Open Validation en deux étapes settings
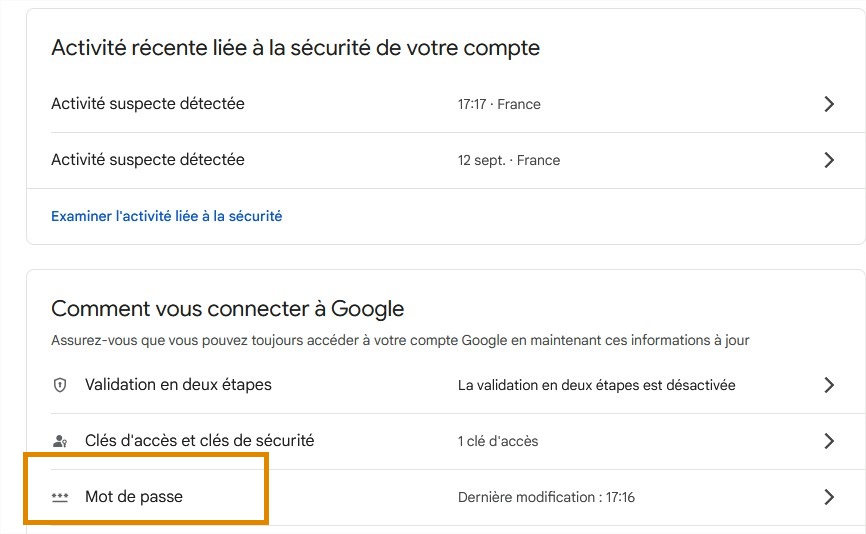This screenshot has height=534, width=866. pos(178,385)
